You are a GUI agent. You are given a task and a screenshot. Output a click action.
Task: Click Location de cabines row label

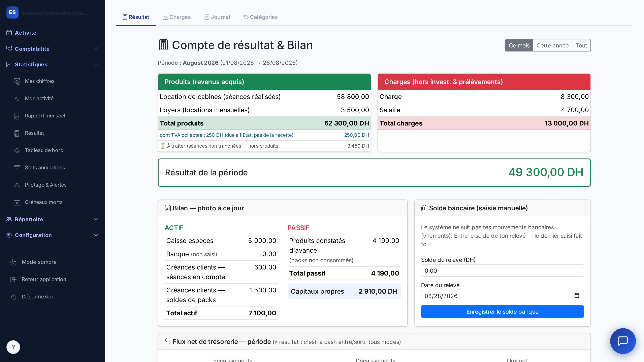coord(220,97)
